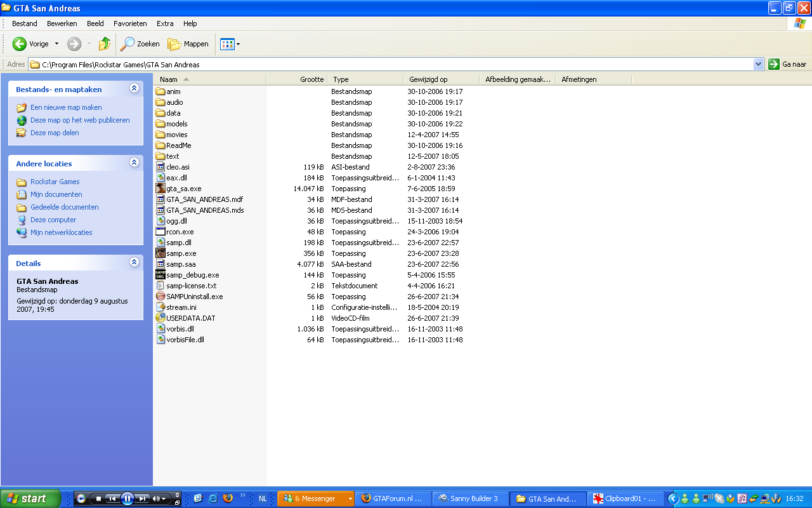Image resolution: width=812 pixels, height=508 pixels.
Task: Collapse the Andere locaties panel
Action: click(x=134, y=163)
